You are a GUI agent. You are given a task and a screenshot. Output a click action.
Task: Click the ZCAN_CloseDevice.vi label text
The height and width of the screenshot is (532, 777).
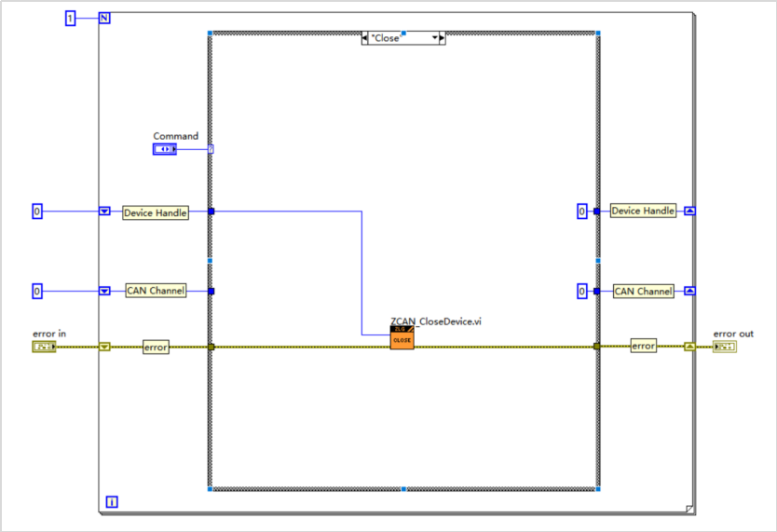point(436,321)
